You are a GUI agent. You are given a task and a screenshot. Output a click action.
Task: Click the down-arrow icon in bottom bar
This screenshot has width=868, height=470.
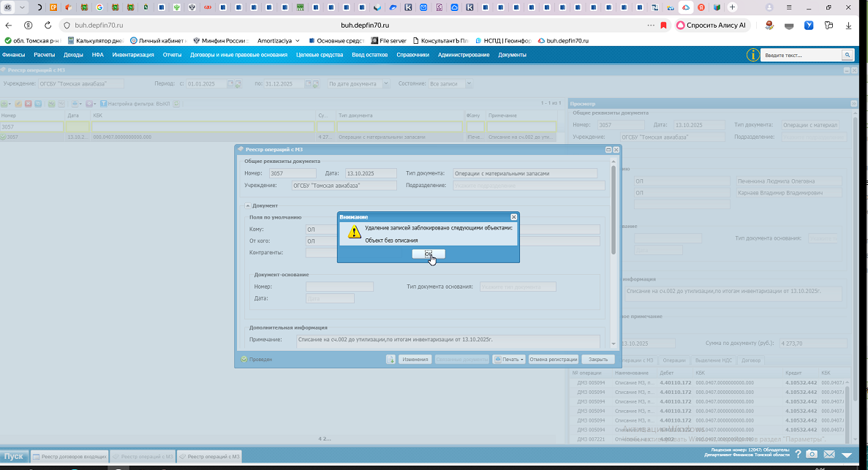click(847, 455)
